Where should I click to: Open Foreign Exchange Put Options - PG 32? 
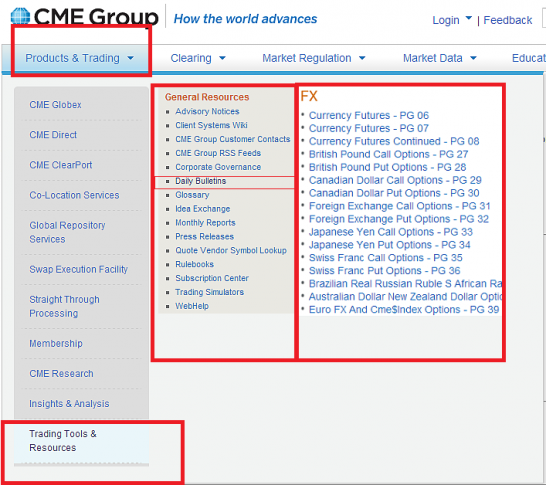click(399, 219)
